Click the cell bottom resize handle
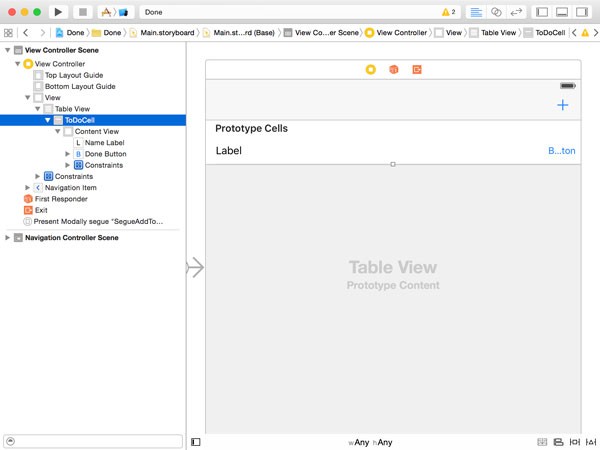This screenshot has width=600, height=450. click(393, 165)
